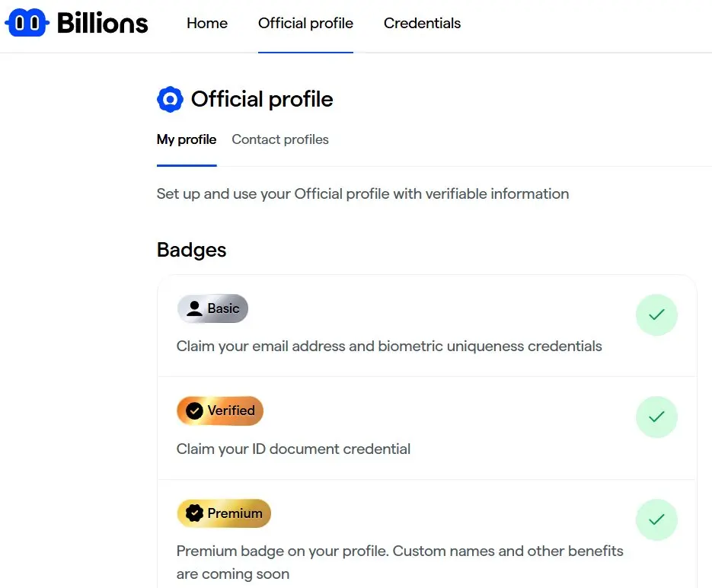Switch to the Contact profiles tab
This screenshot has width=712, height=588.
coord(280,139)
